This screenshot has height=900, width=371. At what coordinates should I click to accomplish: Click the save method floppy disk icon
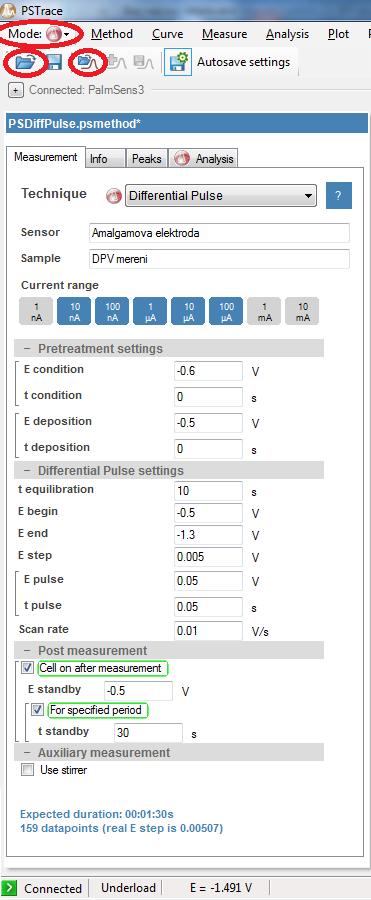pyautogui.click(x=54, y=62)
